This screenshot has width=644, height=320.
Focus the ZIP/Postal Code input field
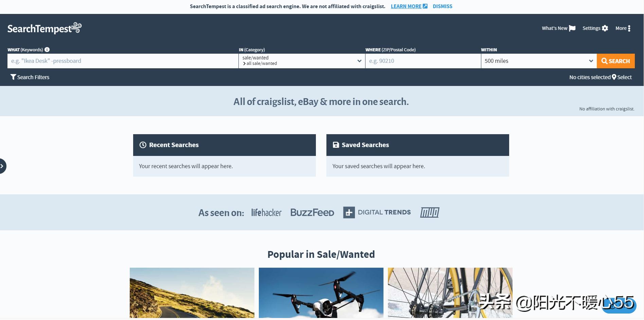[x=423, y=61]
